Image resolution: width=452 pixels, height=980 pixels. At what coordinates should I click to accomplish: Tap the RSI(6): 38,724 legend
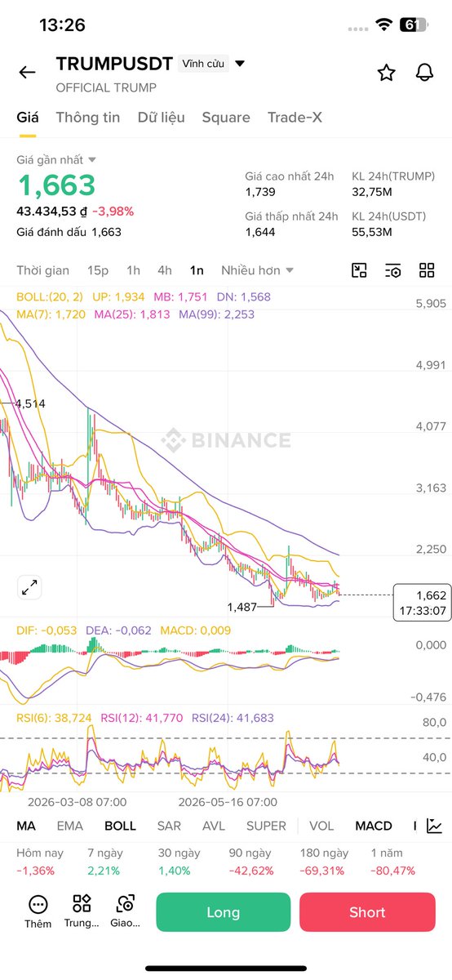(54, 718)
